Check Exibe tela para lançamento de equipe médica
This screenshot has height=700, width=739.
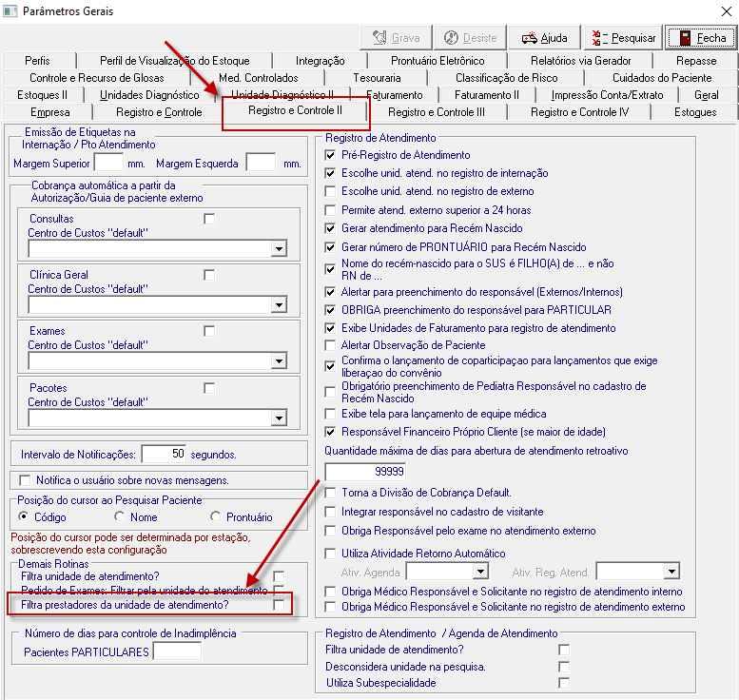330,414
